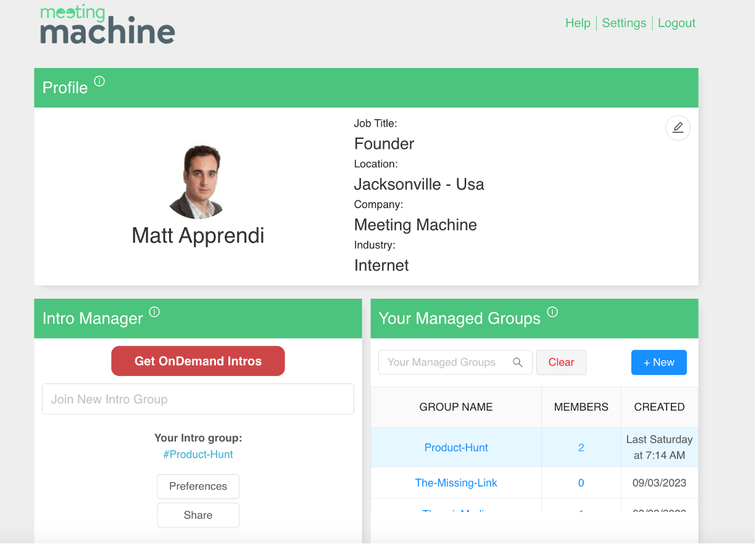
Task: Focus the Join New Intro Group field
Action: coord(198,399)
